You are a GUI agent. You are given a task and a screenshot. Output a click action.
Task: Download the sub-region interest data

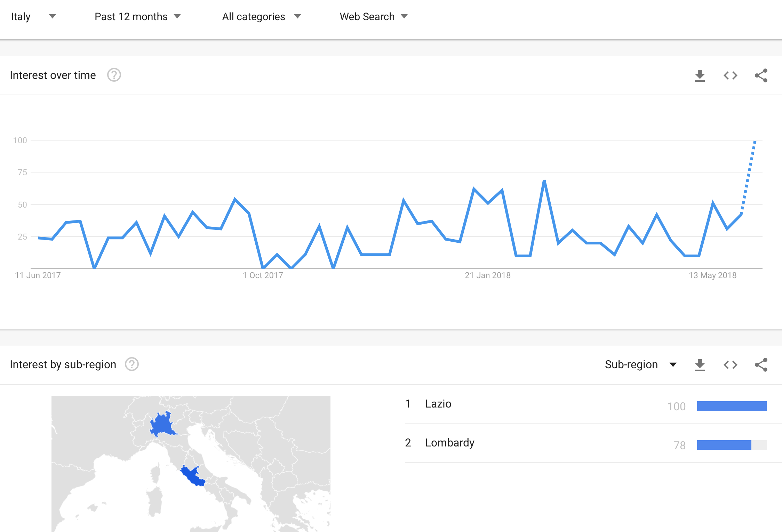700,365
